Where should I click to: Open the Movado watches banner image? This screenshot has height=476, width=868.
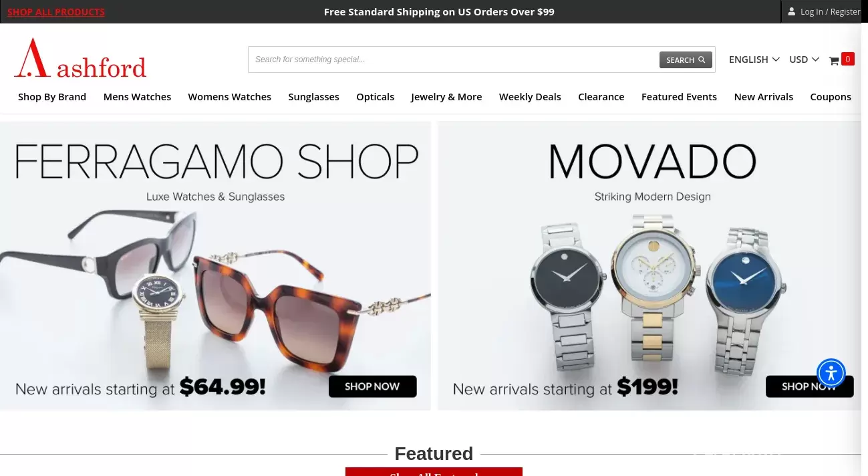[649, 265]
